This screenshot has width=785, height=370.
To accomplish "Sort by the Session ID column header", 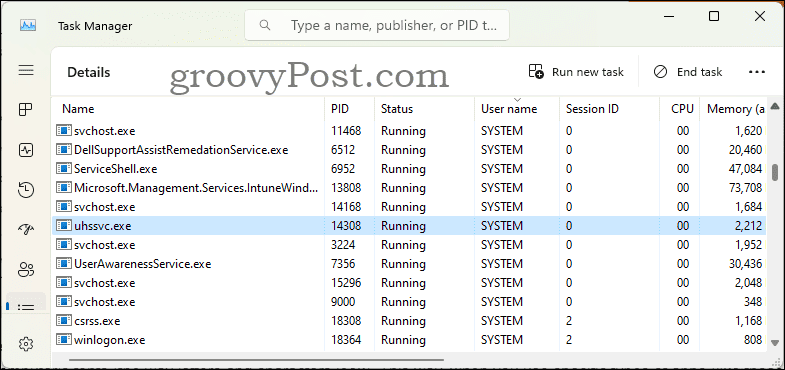I will (x=609, y=109).
